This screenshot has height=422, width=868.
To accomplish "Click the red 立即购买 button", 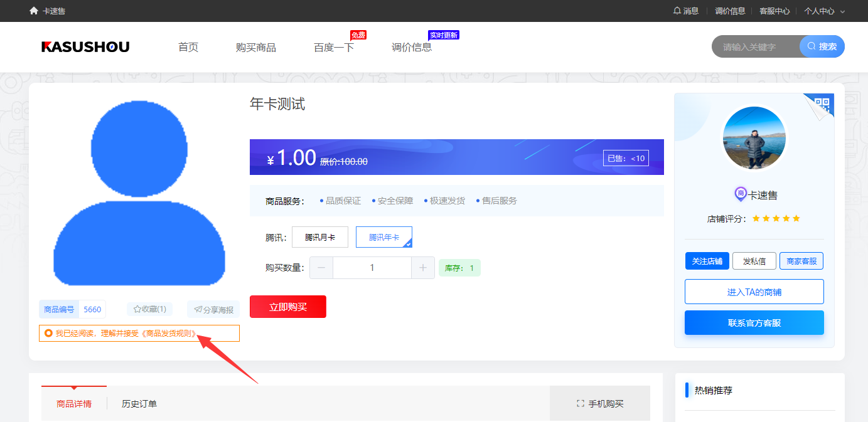I will [288, 307].
